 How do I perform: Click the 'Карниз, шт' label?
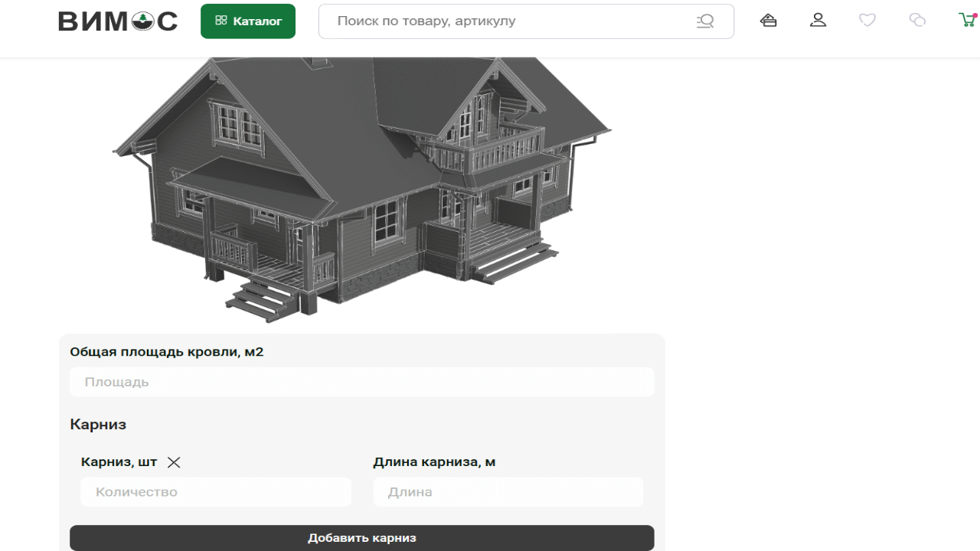click(119, 462)
